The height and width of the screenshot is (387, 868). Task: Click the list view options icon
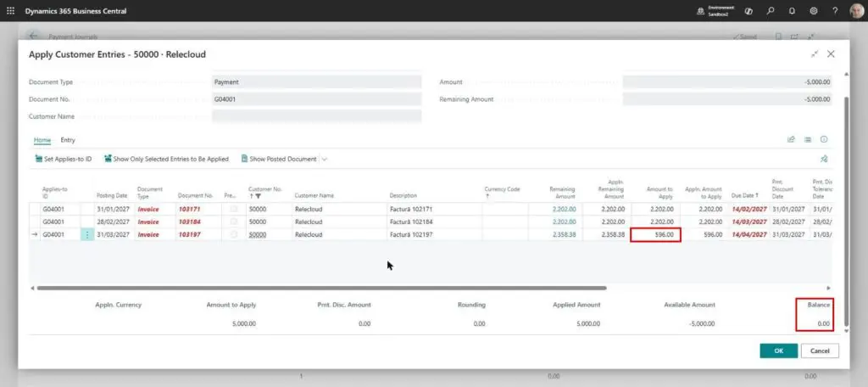pyautogui.click(x=808, y=139)
